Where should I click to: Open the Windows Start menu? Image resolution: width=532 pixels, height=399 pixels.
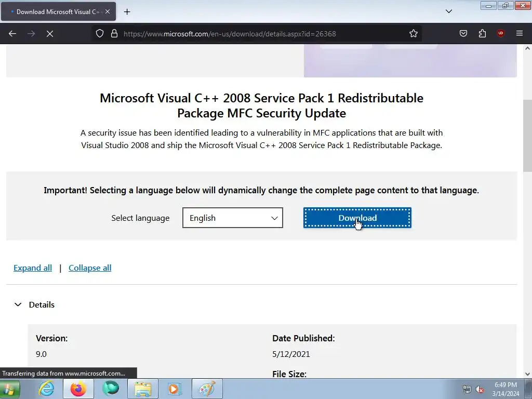[9, 389]
